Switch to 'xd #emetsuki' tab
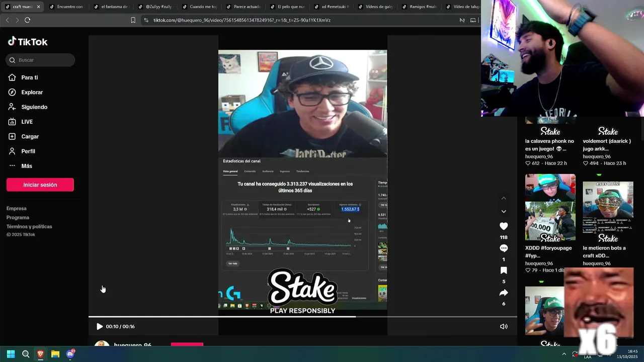Viewport: 644px width, 362px height. (331, 7)
